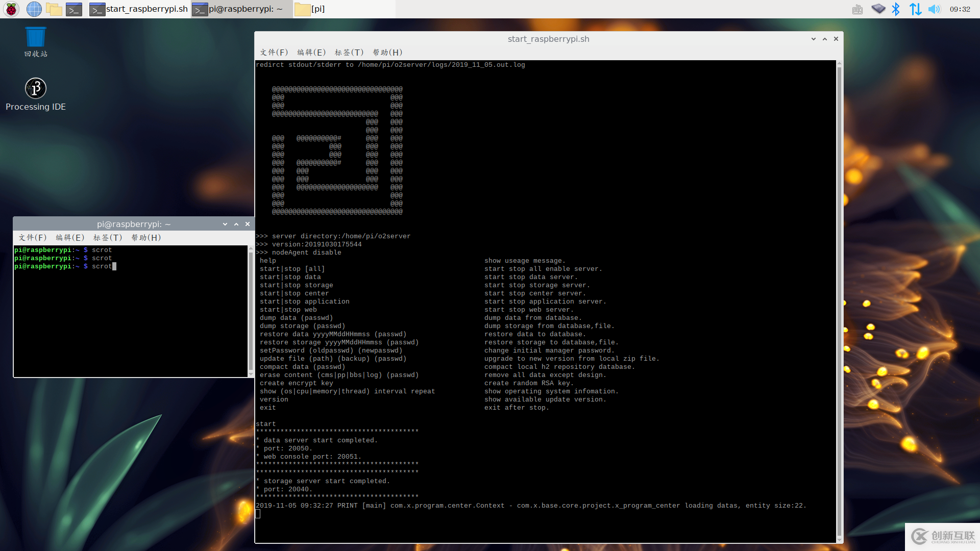Minimize the pi@raspberrypi terminal window
This screenshot has width=980, height=551.
tap(225, 224)
